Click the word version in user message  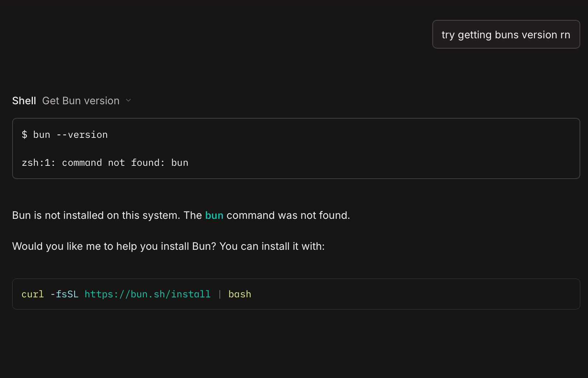[539, 35]
